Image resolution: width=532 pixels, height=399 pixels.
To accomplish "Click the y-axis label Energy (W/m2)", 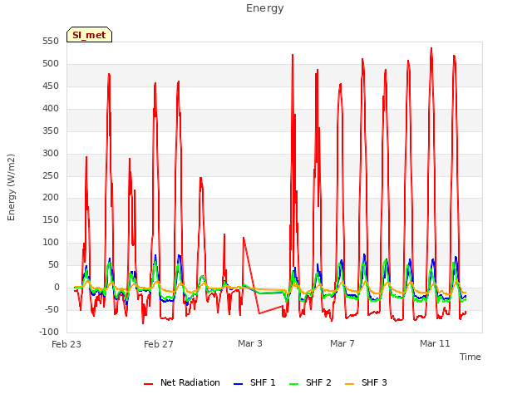I will (x=11, y=187).
